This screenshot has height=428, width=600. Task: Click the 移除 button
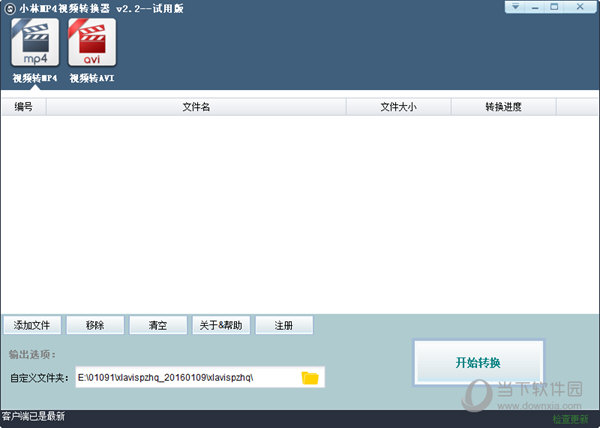(x=95, y=325)
